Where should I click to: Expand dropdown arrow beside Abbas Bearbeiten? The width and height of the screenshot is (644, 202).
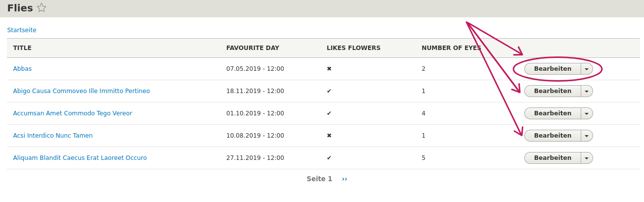pyautogui.click(x=587, y=69)
